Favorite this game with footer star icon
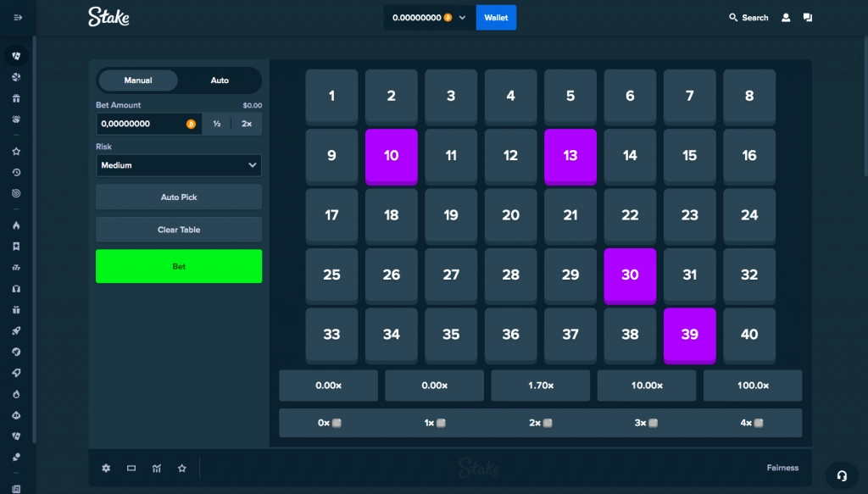The image size is (868, 494). pos(181,468)
